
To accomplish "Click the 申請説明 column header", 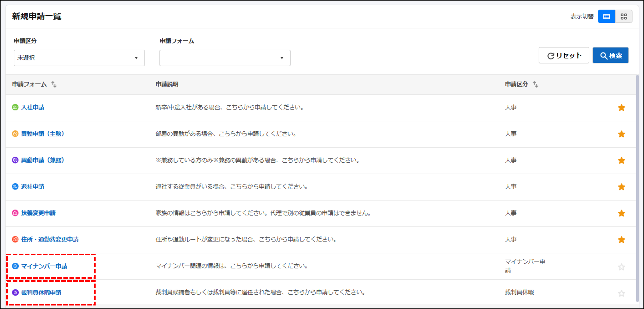I will click(167, 84).
